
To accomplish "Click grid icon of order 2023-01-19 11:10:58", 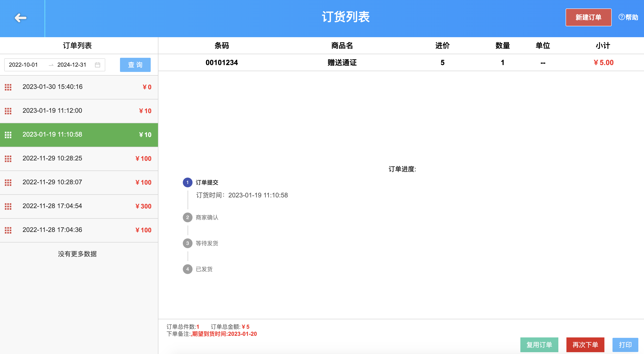I will 8,135.
